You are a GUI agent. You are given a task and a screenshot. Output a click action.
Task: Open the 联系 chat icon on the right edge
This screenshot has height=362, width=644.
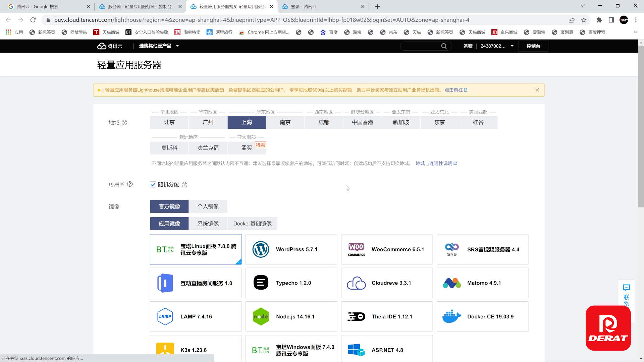(627, 288)
